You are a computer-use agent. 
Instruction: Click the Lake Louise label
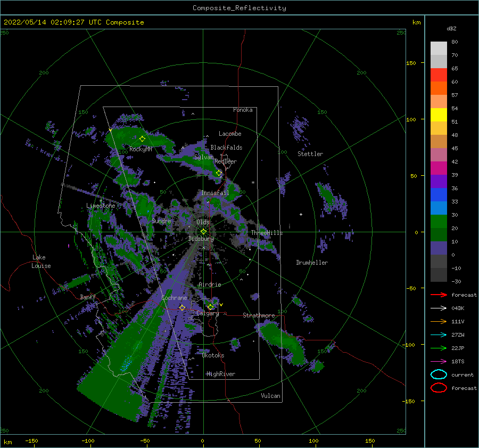pyautogui.click(x=41, y=262)
